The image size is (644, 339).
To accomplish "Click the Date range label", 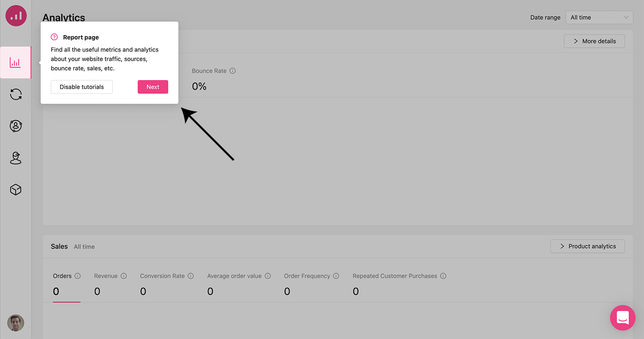I will 545,17.
